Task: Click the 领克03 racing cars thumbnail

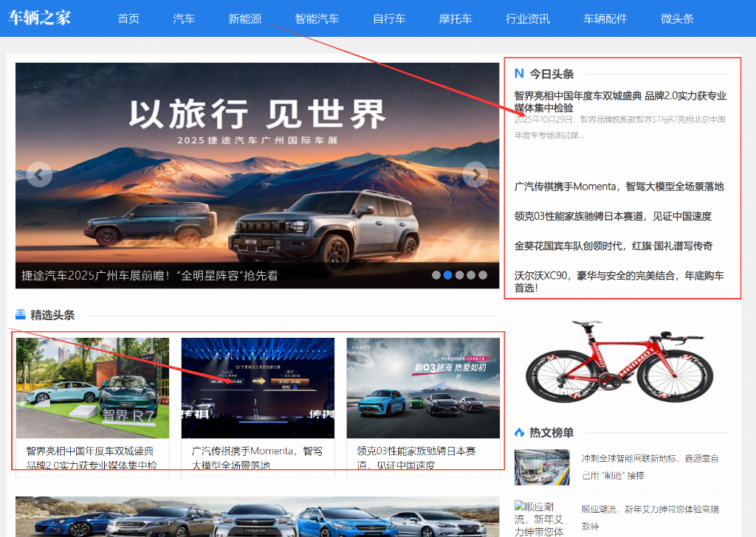Action: click(423, 388)
